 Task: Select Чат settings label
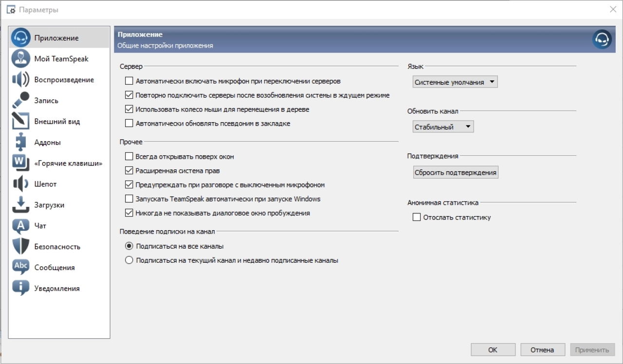pyautogui.click(x=40, y=226)
